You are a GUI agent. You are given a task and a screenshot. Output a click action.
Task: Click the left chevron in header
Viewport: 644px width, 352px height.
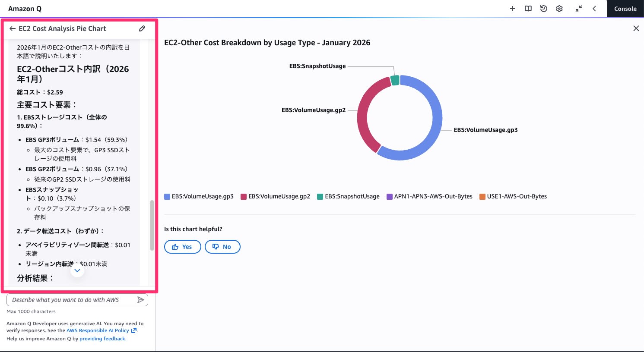594,9
